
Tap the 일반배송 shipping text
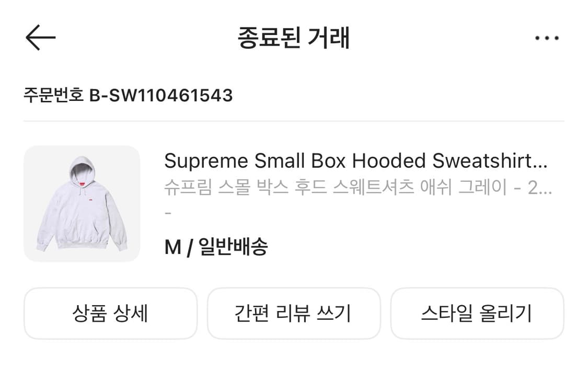(233, 247)
